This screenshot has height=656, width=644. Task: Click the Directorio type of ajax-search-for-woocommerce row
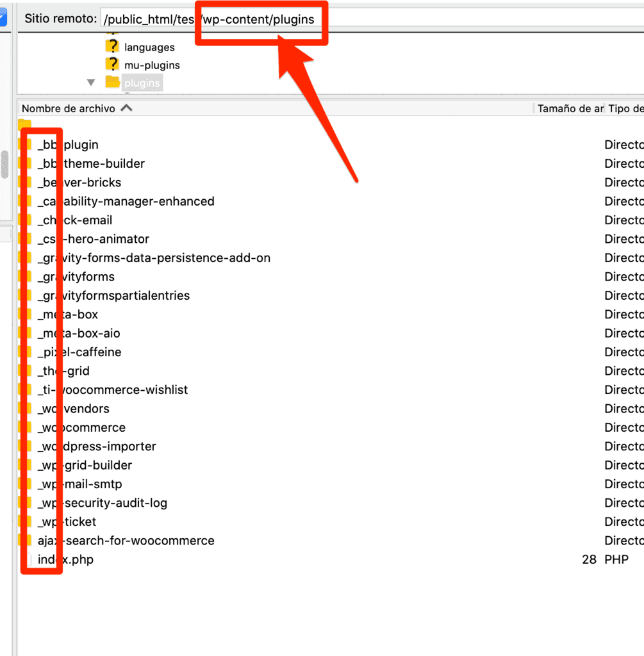pos(624,540)
